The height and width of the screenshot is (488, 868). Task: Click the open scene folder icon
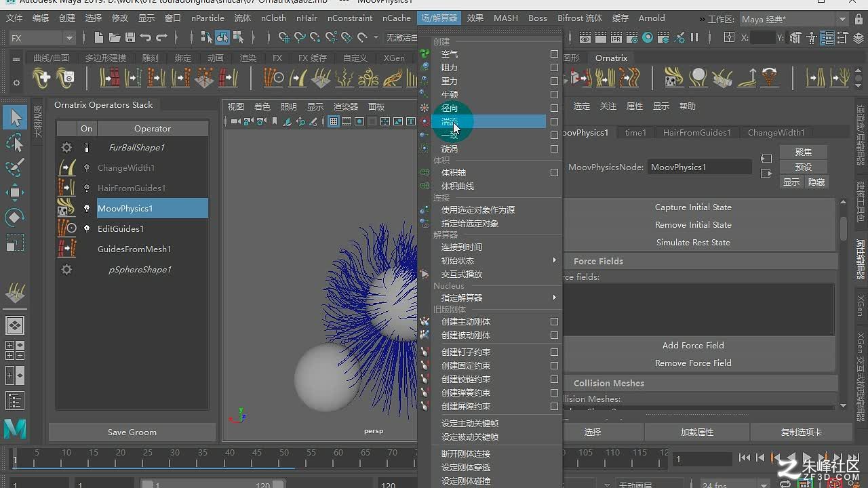(115, 38)
